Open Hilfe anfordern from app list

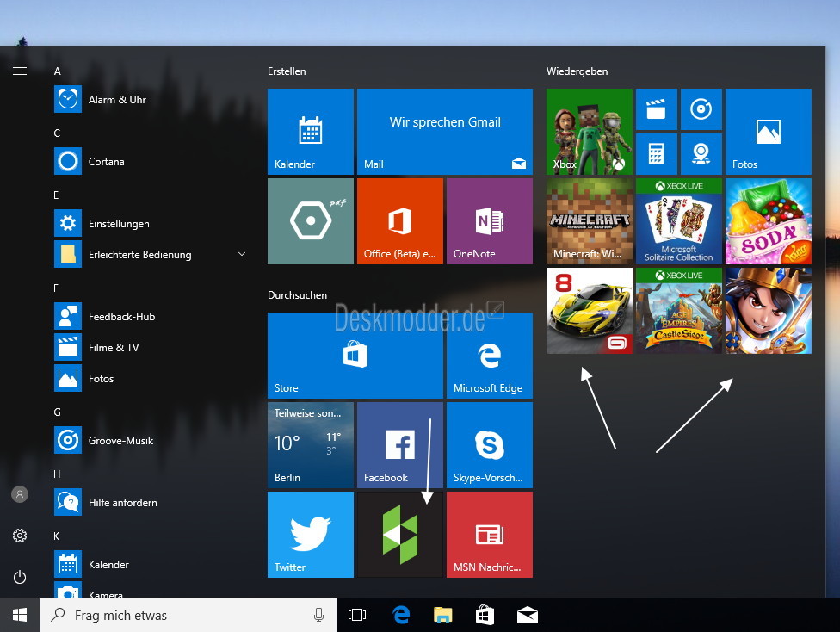[150, 502]
